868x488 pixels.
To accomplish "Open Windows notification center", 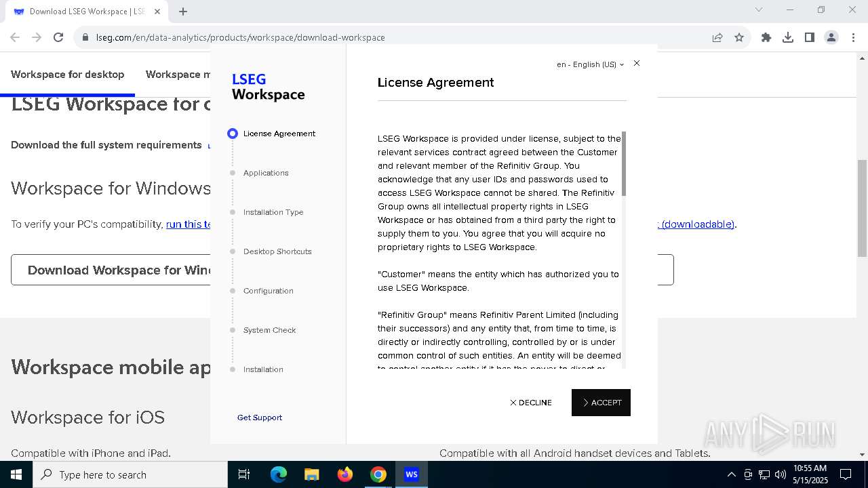I will click(x=846, y=474).
